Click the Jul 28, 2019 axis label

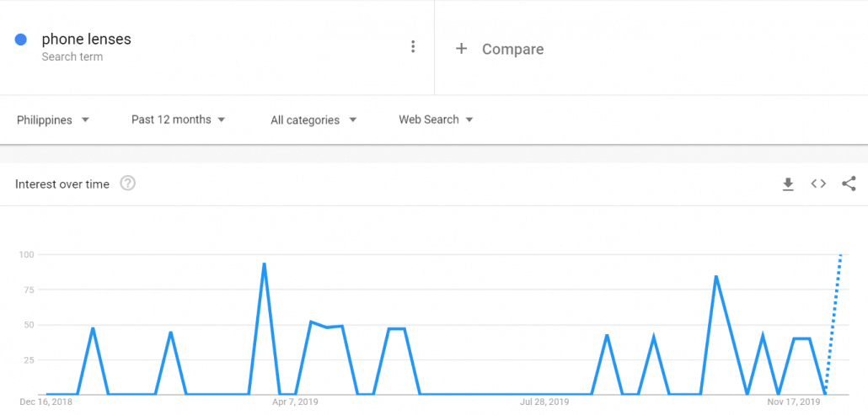(545, 403)
